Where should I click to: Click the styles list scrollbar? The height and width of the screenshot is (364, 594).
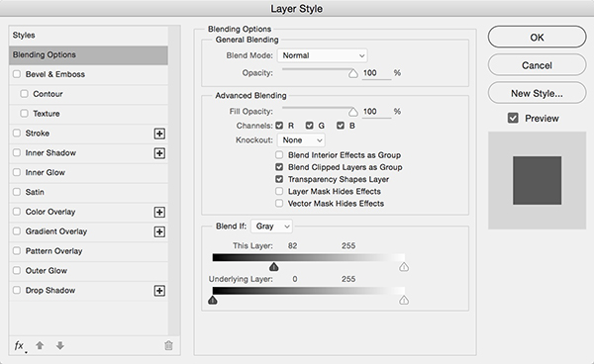174,181
